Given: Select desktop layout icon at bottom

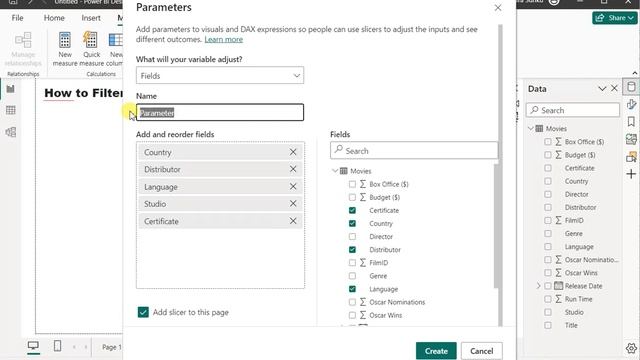Looking at the screenshot, I should click(x=33, y=346).
